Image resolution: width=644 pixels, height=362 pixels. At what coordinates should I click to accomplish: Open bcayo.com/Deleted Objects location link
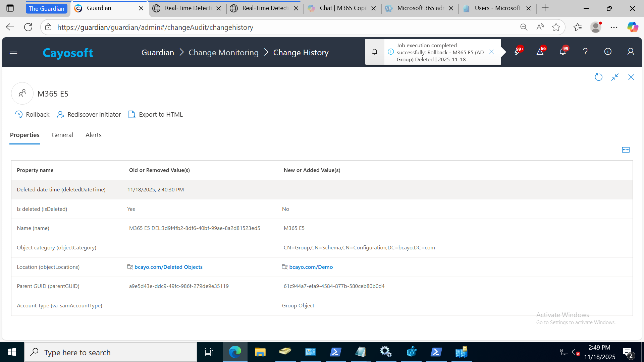coord(168,267)
